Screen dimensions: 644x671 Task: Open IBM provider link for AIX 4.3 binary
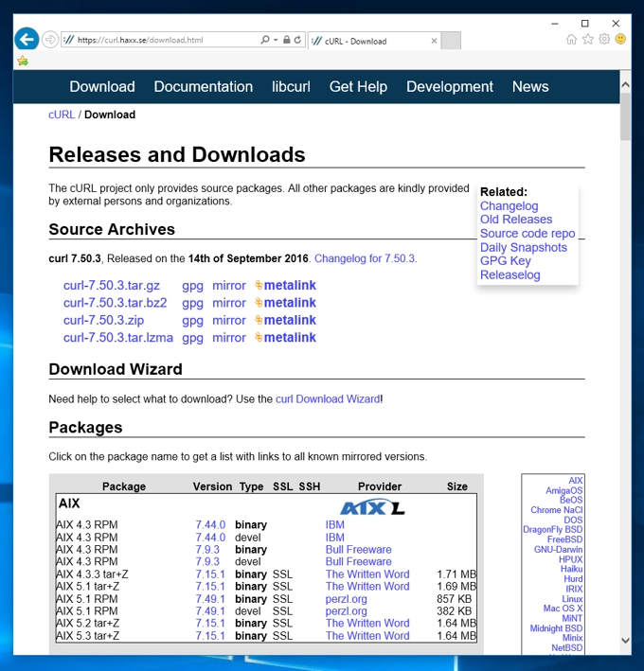pos(335,524)
